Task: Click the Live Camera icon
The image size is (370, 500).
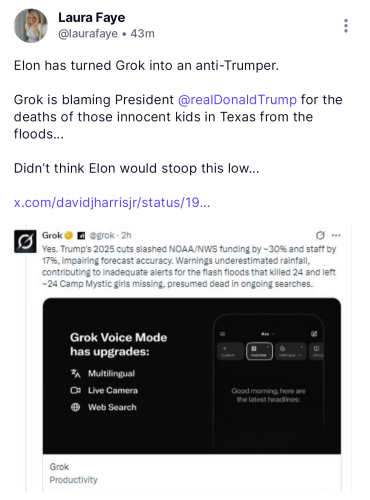Action: (x=76, y=390)
